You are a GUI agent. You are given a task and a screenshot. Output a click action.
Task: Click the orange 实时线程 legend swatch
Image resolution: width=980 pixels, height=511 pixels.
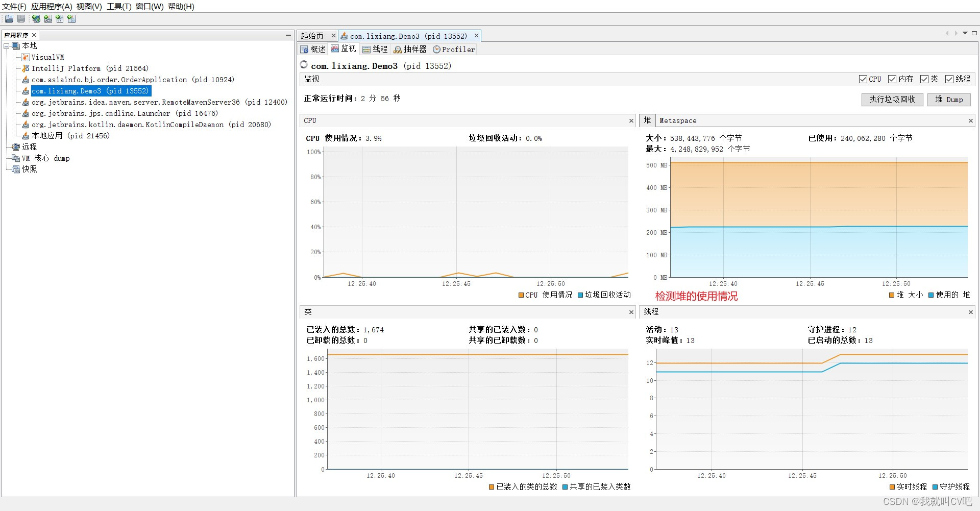tap(892, 487)
